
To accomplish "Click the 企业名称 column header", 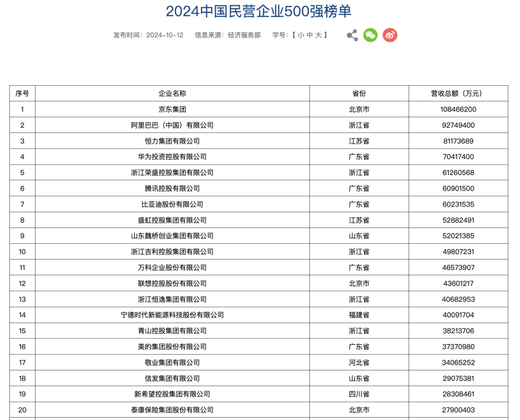I will coord(172,93).
